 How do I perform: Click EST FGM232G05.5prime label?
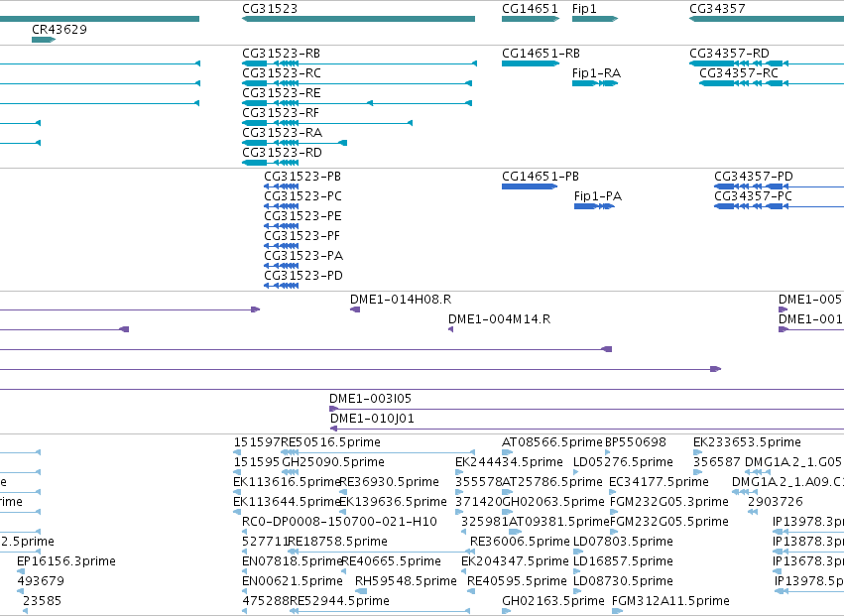(x=669, y=522)
